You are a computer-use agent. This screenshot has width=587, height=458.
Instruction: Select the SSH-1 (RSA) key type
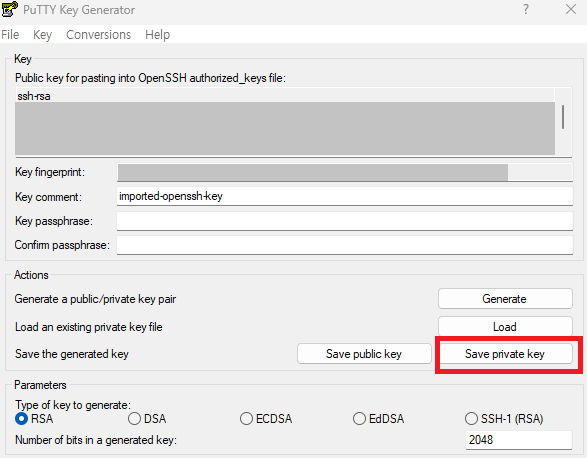pyautogui.click(x=504, y=418)
